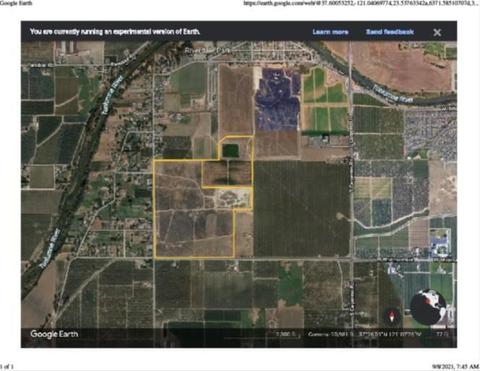The width and height of the screenshot is (480, 371).
Task: Dismiss the experimental version banner
Action: click(437, 32)
